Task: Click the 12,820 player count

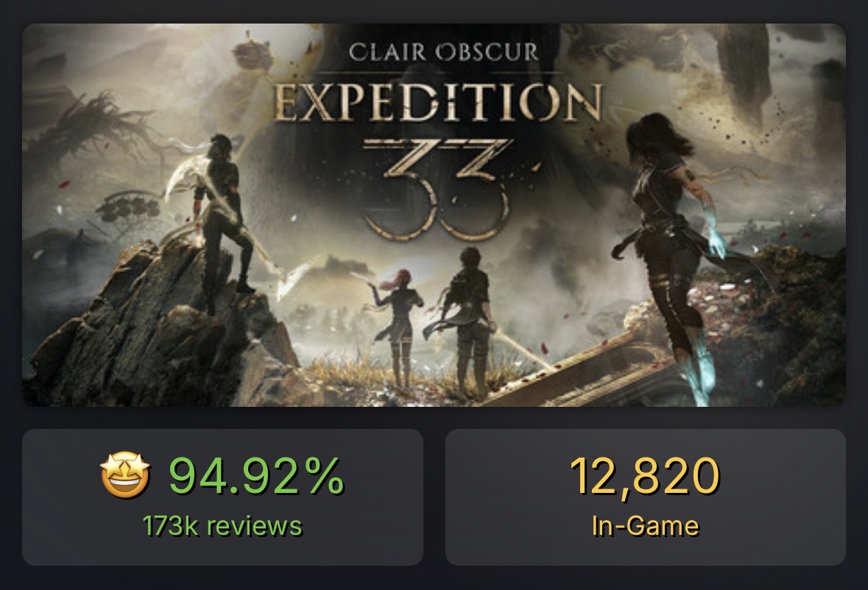Action: (x=645, y=476)
